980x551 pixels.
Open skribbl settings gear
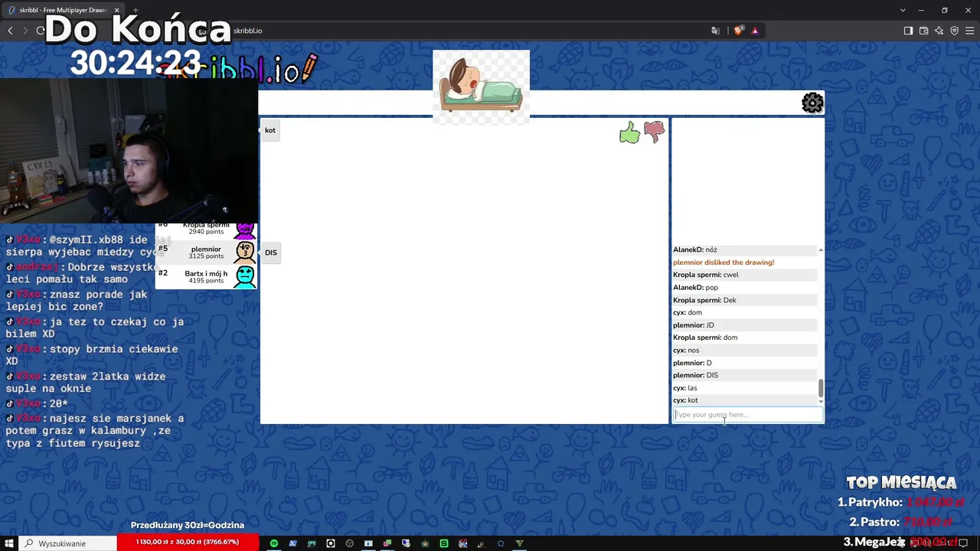point(812,103)
